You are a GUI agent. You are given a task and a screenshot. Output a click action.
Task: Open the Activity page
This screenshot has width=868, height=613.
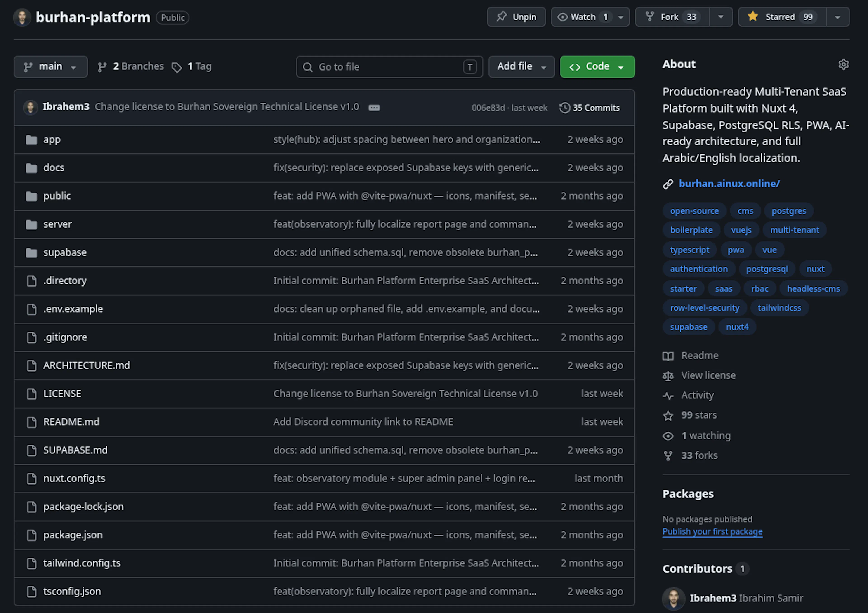tap(689, 395)
